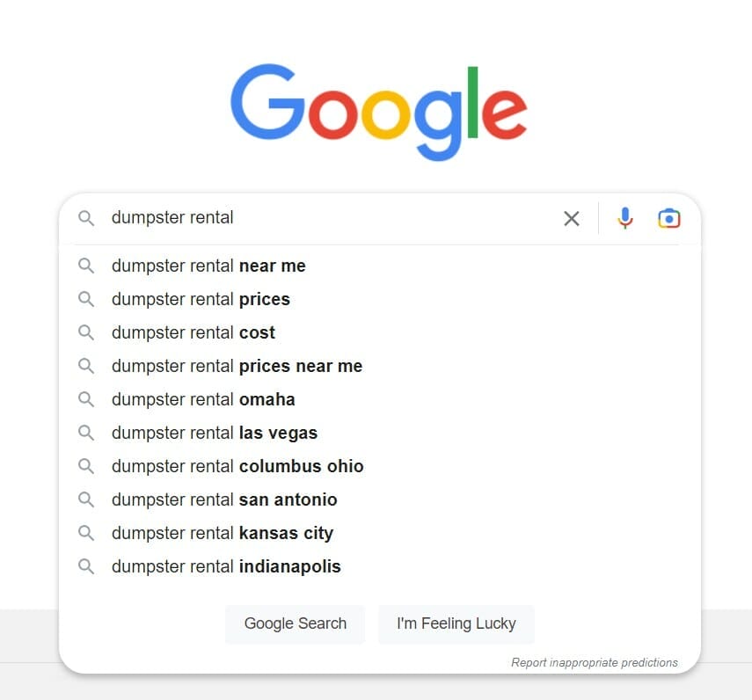The width and height of the screenshot is (752, 700).
Task: Select the suggestion 'dumpster rental prices near me'
Action: point(237,365)
